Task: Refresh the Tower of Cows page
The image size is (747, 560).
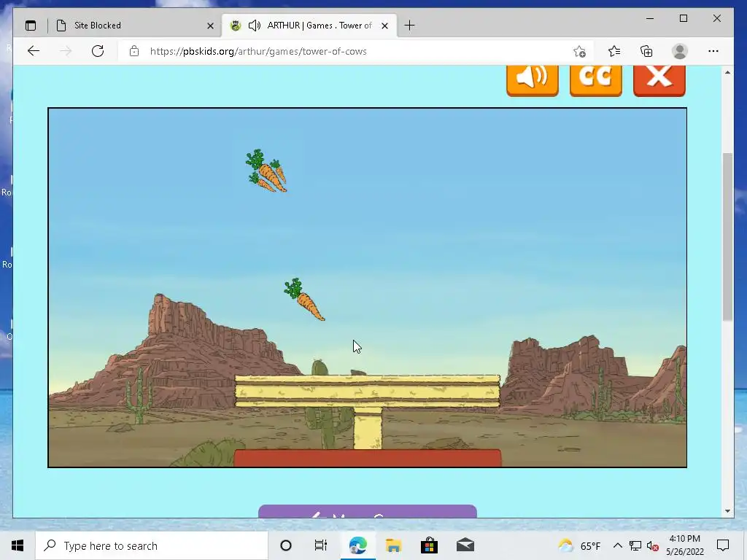Action: click(98, 51)
